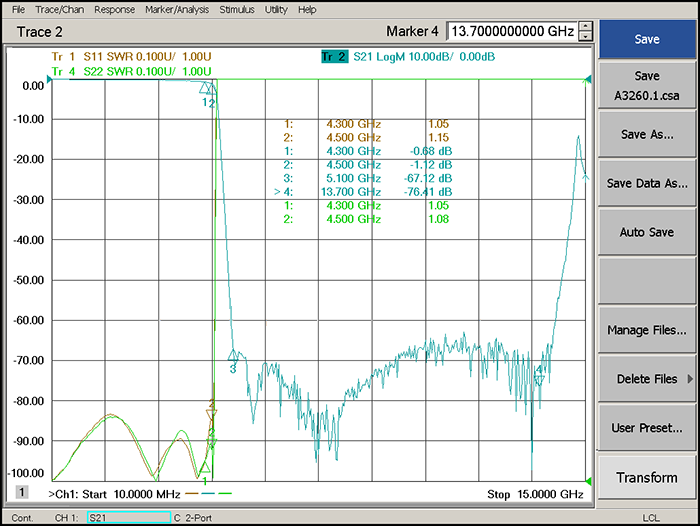Select marker 3 triangle at 5.1 GHz
The height and width of the screenshot is (526, 700).
coord(233,355)
